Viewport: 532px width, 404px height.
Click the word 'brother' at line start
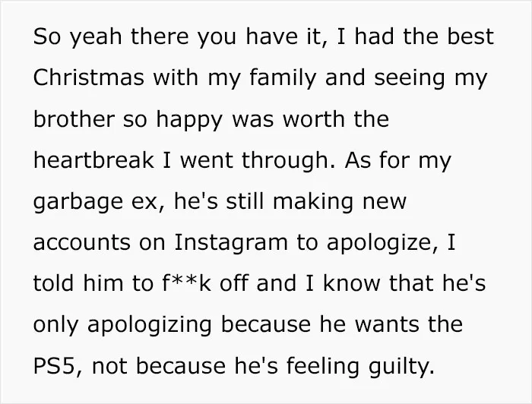pos(74,118)
